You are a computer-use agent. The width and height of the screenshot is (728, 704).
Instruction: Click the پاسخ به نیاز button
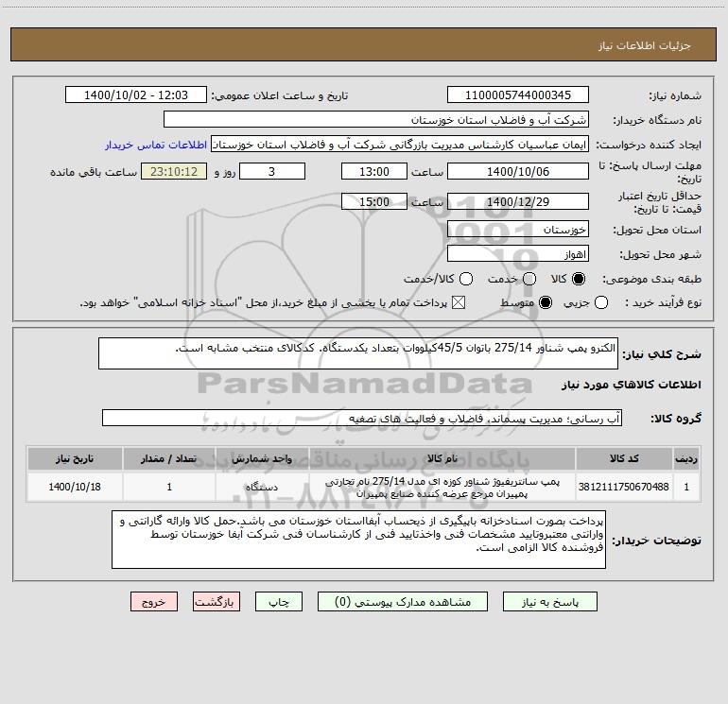(550, 602)
